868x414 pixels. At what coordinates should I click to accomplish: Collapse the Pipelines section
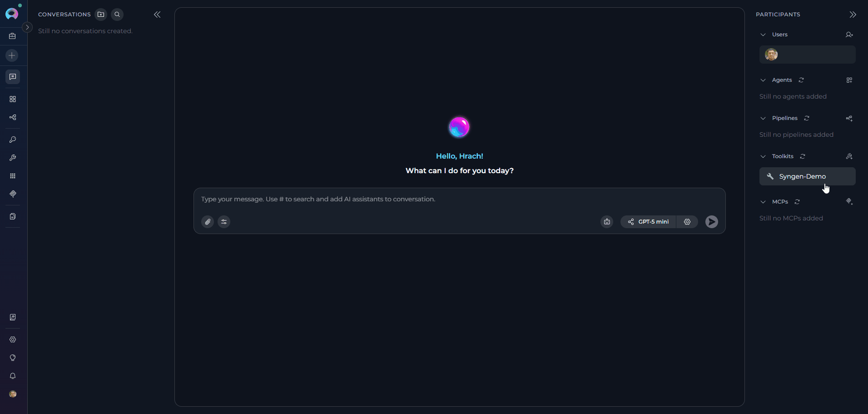coord(763,118)
